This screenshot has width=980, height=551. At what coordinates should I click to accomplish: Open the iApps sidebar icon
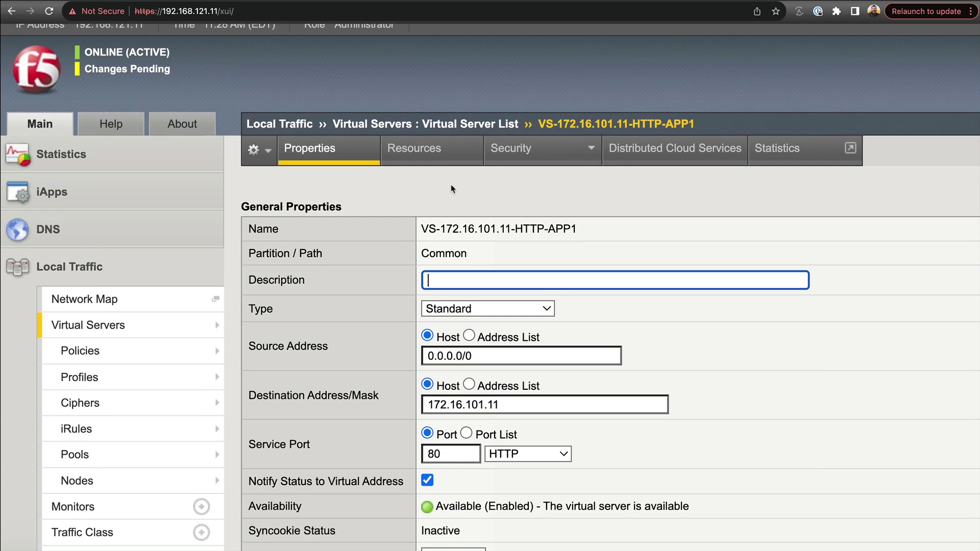[18, 192]
